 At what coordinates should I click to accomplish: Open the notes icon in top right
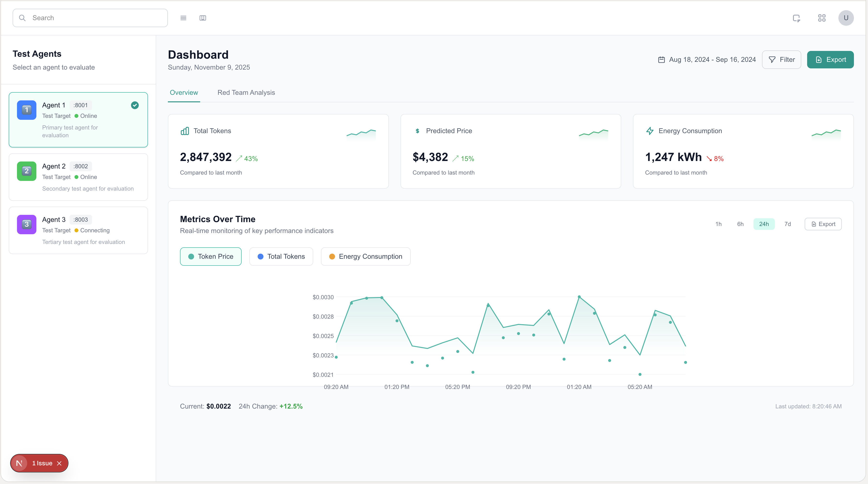[796, 18]
